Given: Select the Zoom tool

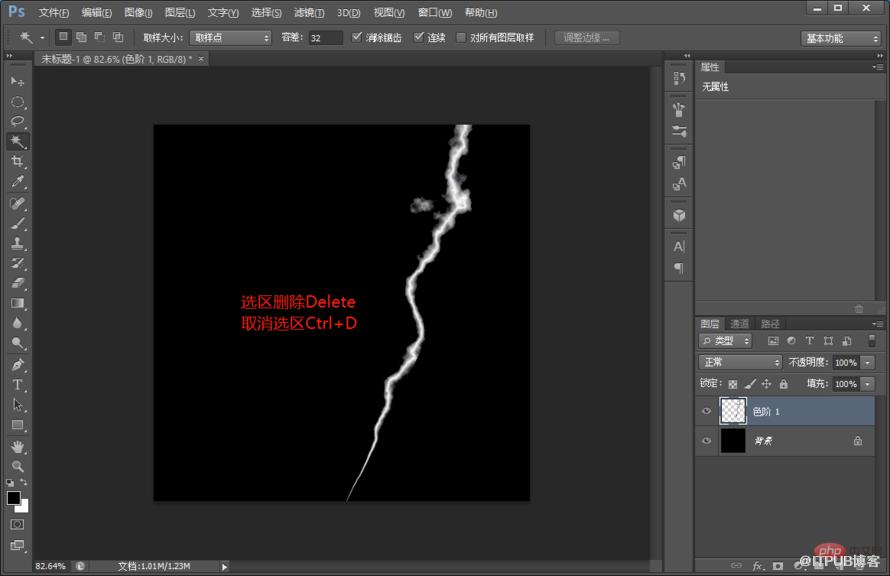Looking at the screenshot, I should 18,466.
